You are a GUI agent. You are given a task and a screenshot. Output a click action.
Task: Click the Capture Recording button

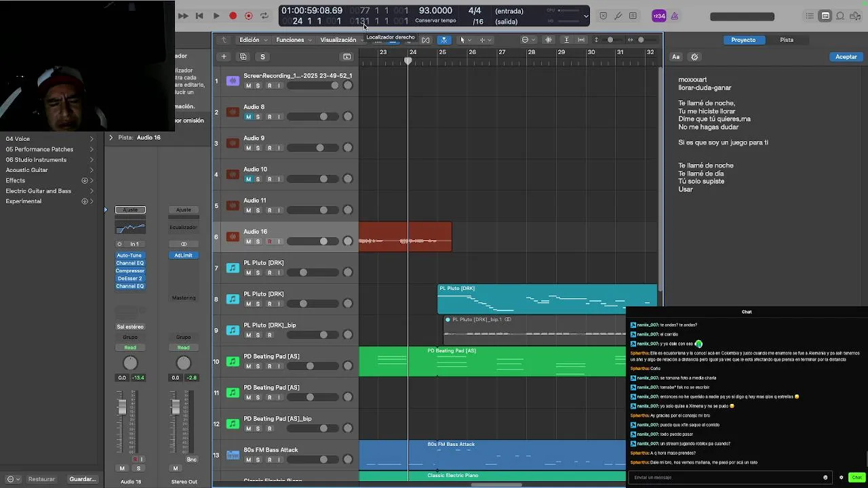coord(249,16)
